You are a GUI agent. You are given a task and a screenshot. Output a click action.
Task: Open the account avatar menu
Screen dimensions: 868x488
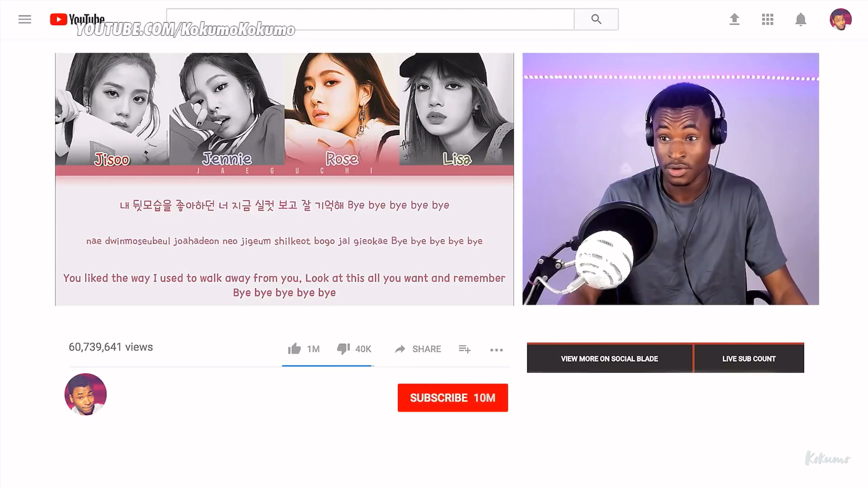841,19
